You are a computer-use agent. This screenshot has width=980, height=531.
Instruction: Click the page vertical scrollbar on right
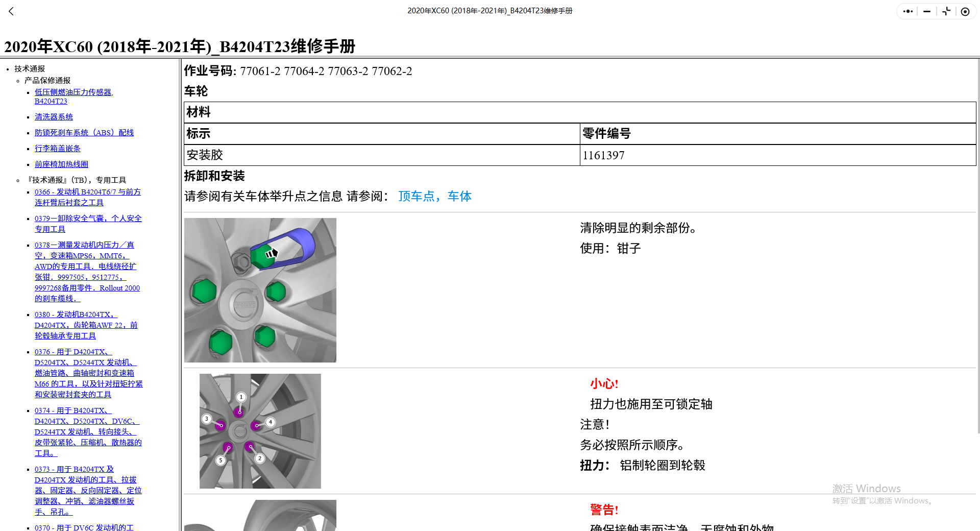tap(978, 245)
